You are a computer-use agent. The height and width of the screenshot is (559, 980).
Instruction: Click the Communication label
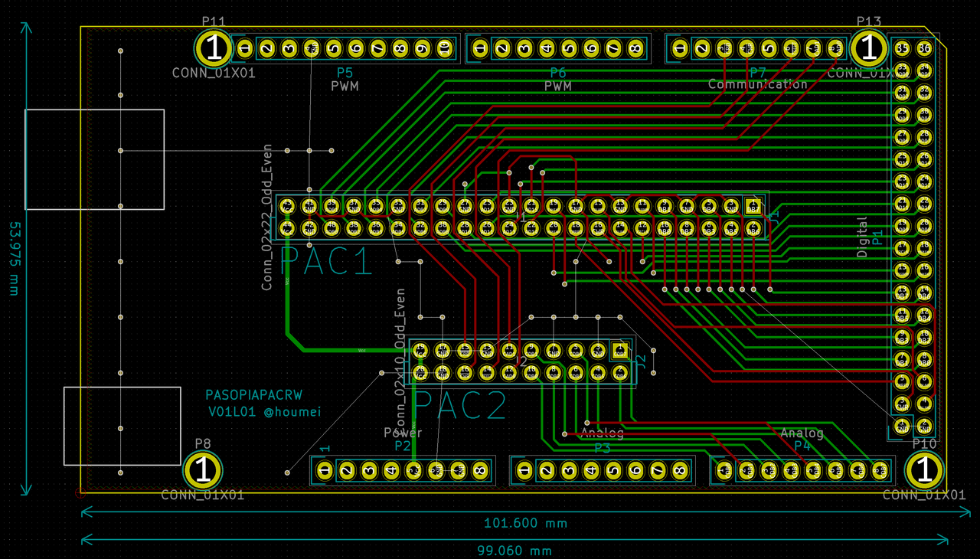tap(758, 84)
